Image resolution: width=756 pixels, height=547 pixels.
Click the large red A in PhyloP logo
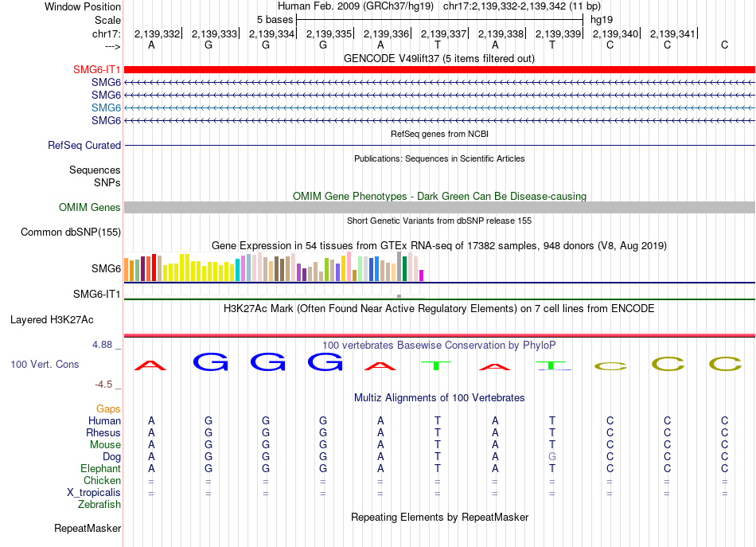pyautogui.click(x=150, y=365)
